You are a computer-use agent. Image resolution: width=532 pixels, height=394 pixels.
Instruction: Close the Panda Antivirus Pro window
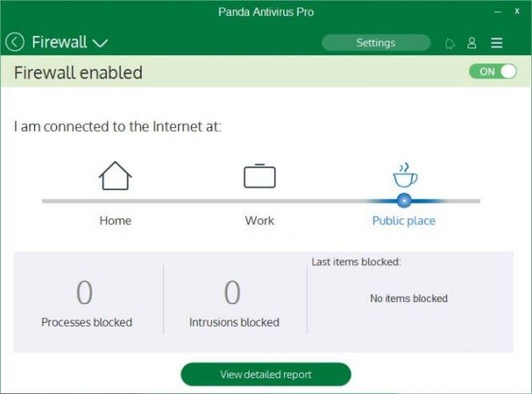click(517, 11)
